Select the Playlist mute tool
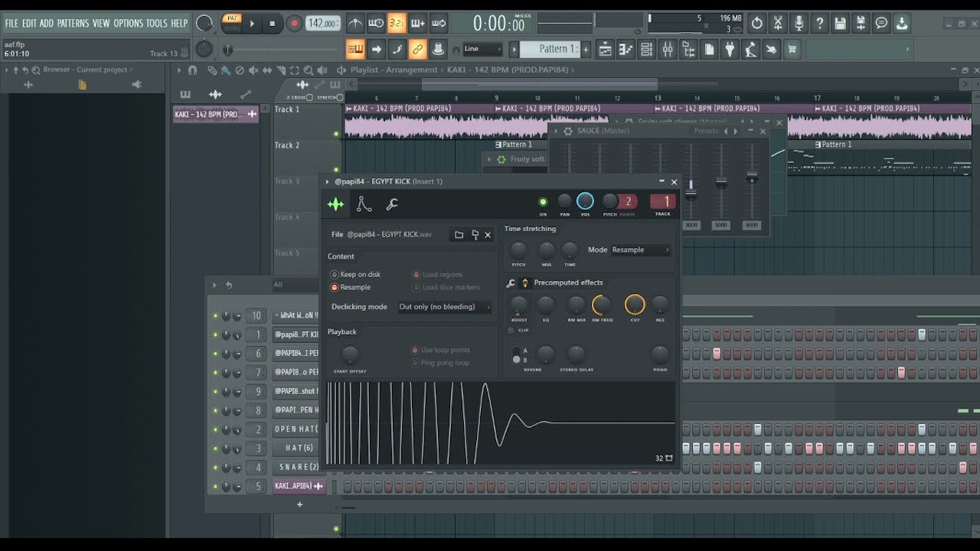 [x=253, y=70]
